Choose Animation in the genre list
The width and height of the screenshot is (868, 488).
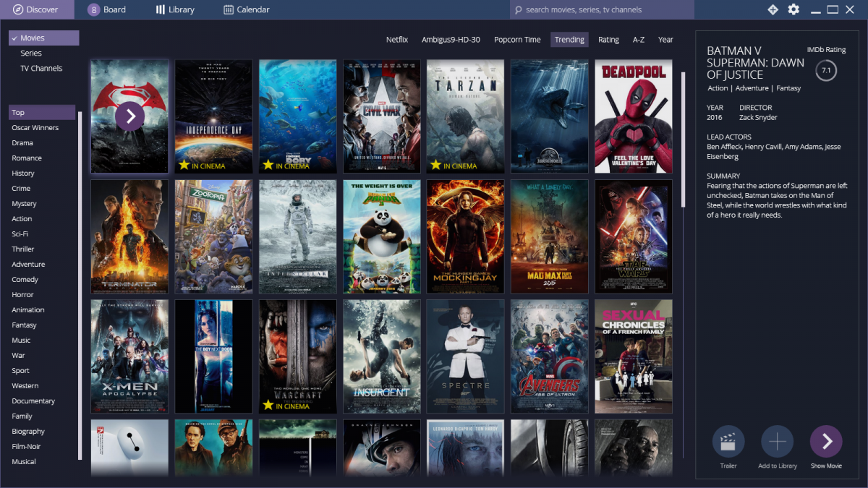point(28,309)
